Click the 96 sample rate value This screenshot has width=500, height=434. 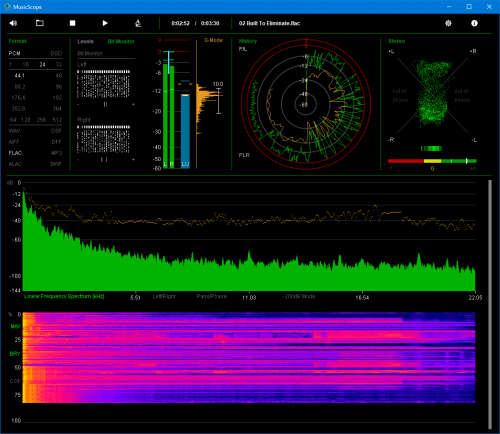pos(59,87)
